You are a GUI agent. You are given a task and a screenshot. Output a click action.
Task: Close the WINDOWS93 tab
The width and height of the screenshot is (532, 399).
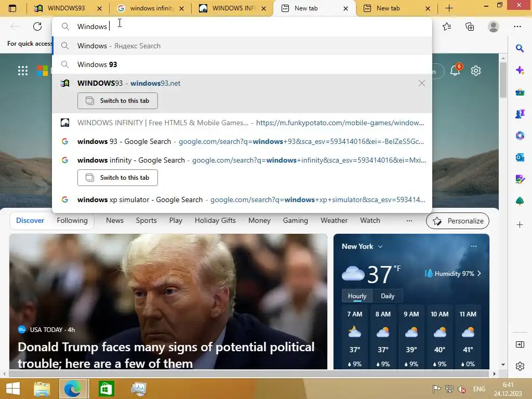(99, 8)
